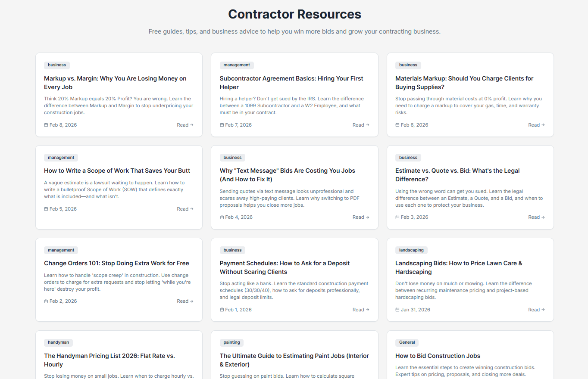Select the management tag on the Subcontractor article
588x379 pixels.
click(x=237, y=65)
